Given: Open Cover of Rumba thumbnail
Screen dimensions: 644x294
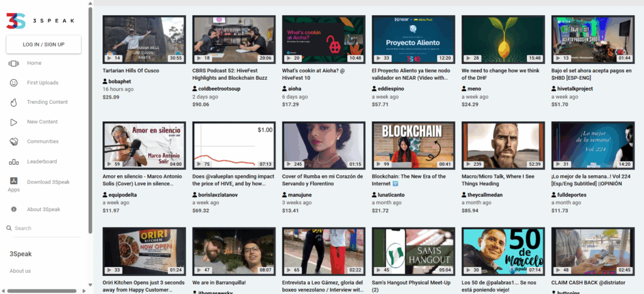Looking at the screenshot, I should pos(324,146).
